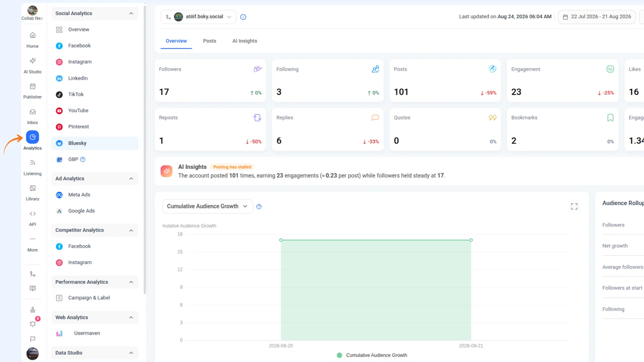Click the AI Insights sparkle icon

(166, 171)
